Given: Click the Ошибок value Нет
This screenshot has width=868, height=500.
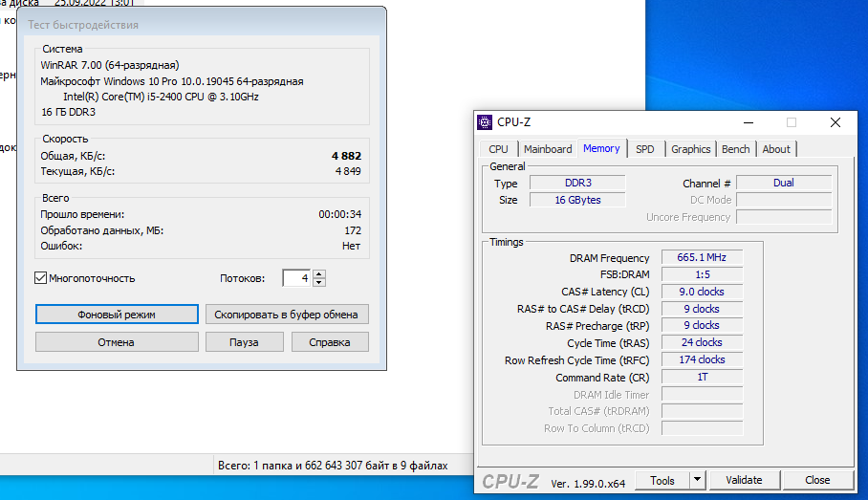Looking at the screenshot, I should [351, 246].
